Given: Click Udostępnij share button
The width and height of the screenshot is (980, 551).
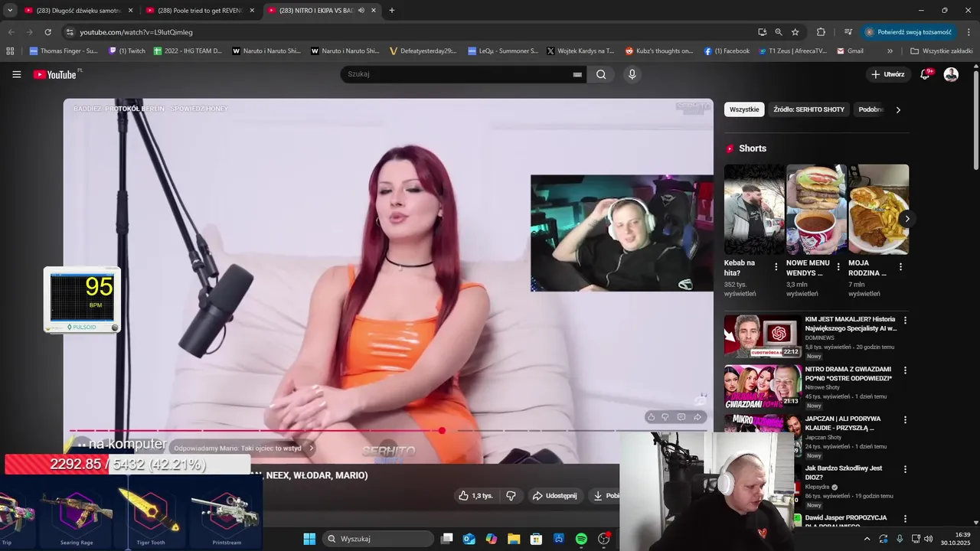Looking at the screenshot, I should pyautogui.click(x=555, y=496).
